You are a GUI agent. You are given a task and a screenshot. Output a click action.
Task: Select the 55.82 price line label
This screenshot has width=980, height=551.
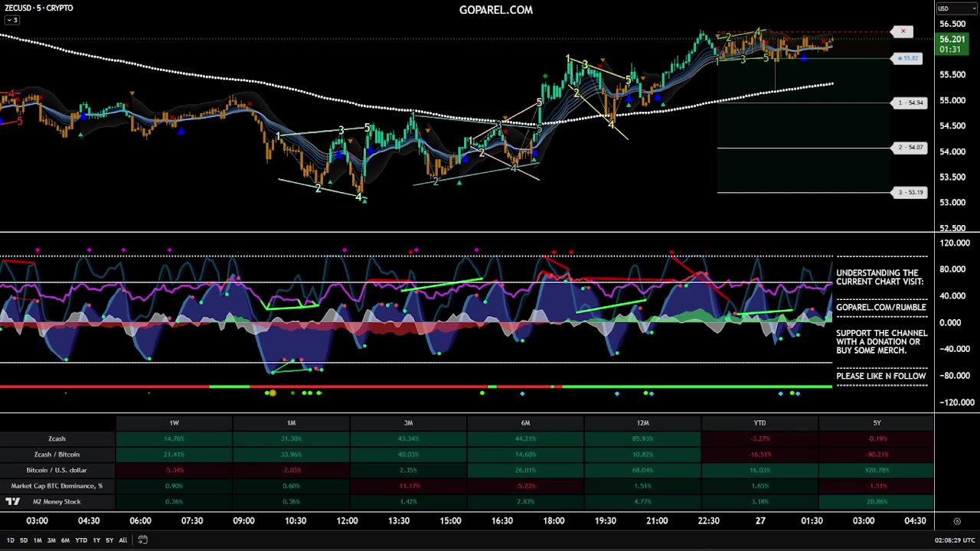click(x=907, y=58)
